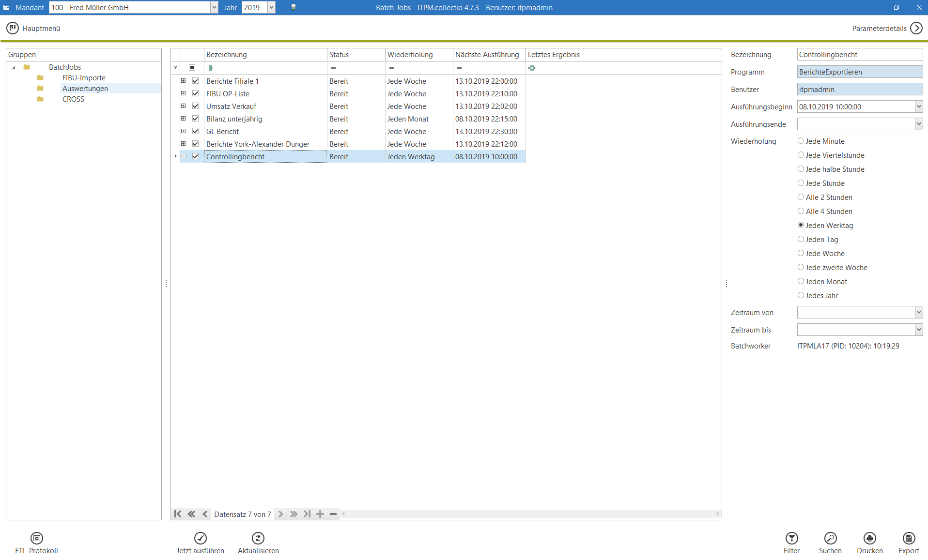This screenshot has height=560, width=928.
Task: Click Programm field BerichteExportieren
Action: point(860,72)
